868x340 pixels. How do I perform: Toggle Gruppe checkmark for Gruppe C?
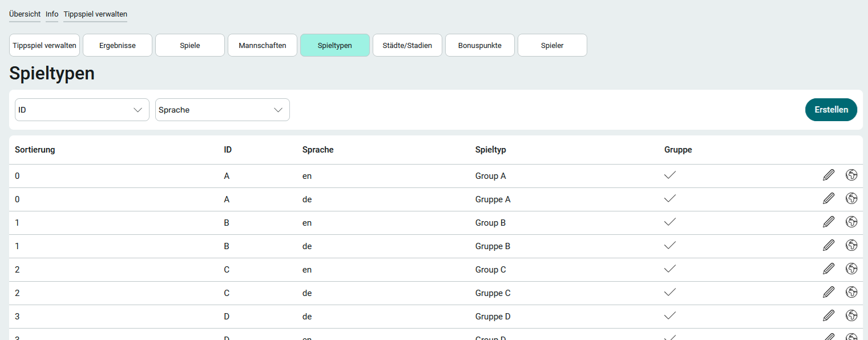point(670,292)
